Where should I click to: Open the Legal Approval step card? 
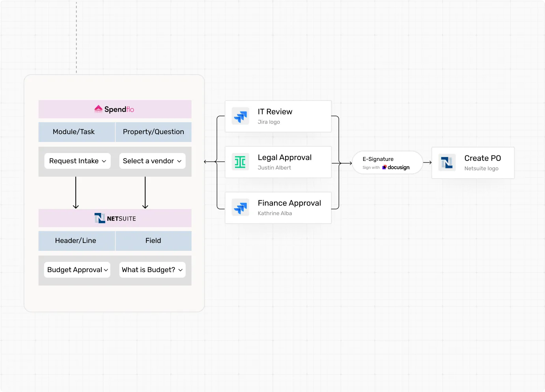point(278,162)
